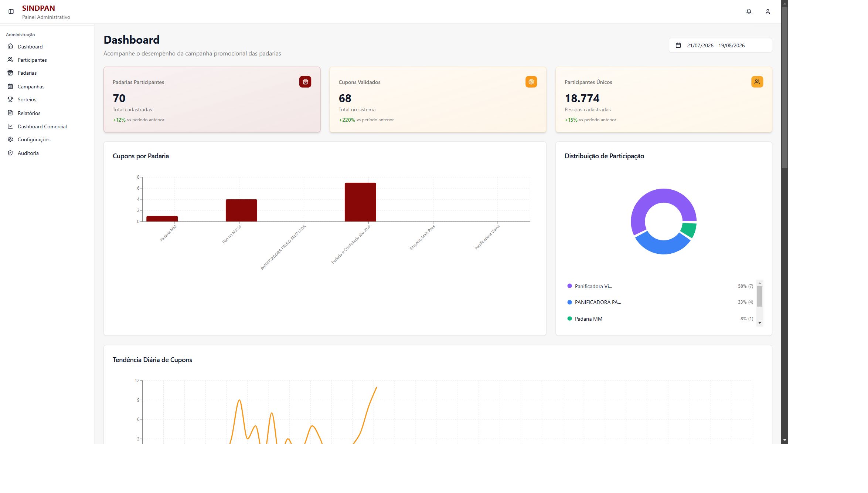Open Sorteios page
The height and width of the screenshot is (493, 868).
[x=47, y=99]
